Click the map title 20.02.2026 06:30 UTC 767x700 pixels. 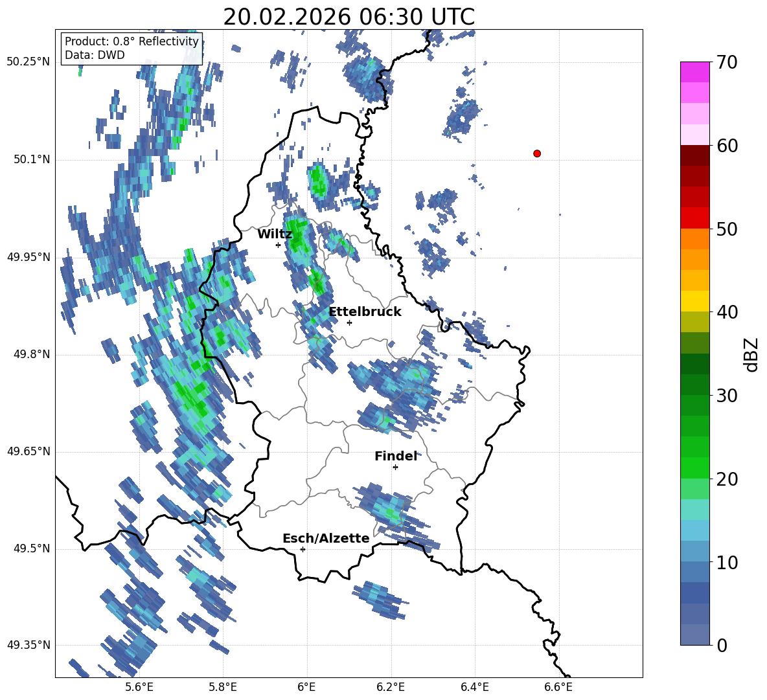click(x=349, y=17)
